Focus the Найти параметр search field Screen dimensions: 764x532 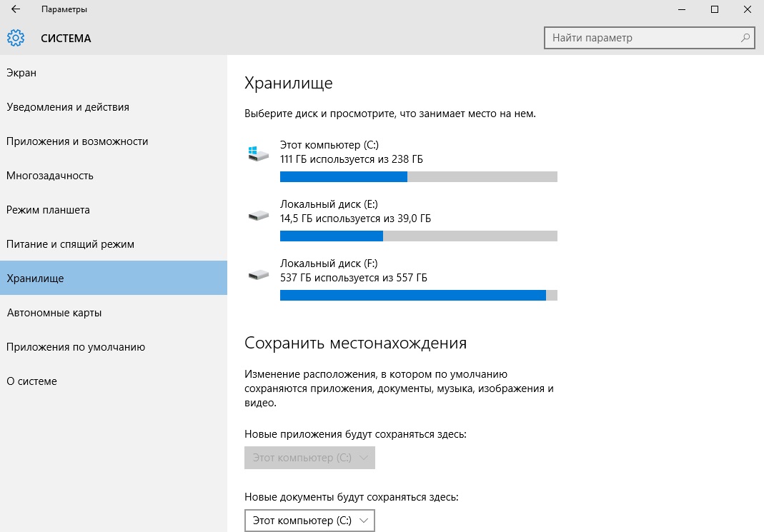pyautogui.click(x=649, y=38)
